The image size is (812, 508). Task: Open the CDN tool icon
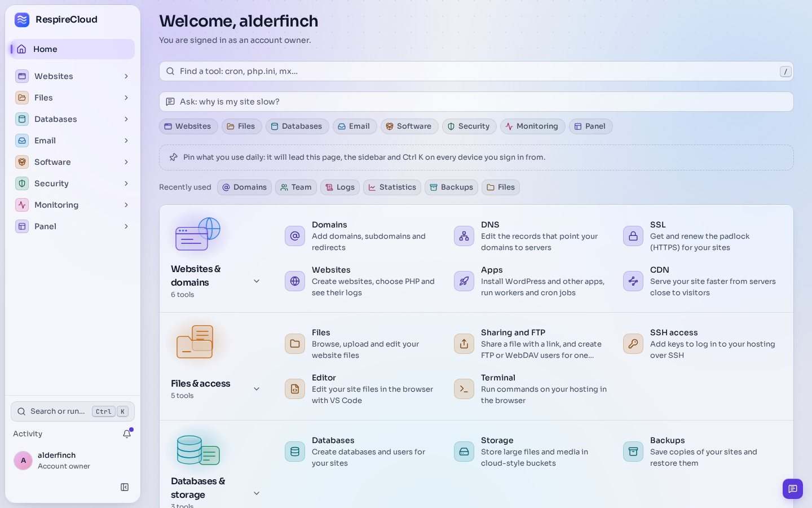coord(633,281)
